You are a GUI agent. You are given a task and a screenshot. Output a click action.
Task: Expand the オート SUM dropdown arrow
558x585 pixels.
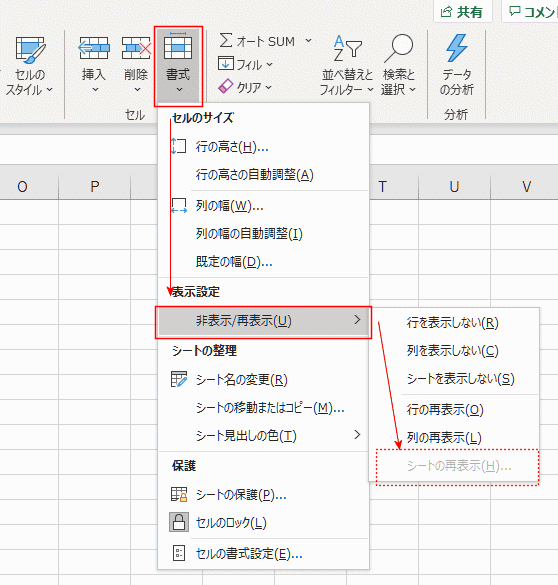click(x=308, y=40)
